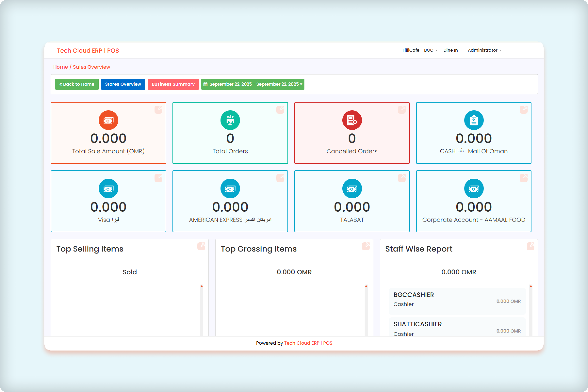Click the TALABAT payment icon
588x392 pixels.
[352, 188]
